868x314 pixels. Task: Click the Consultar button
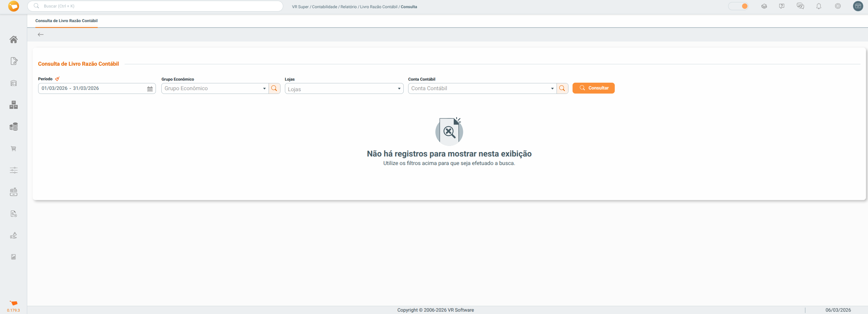point(593,88)
